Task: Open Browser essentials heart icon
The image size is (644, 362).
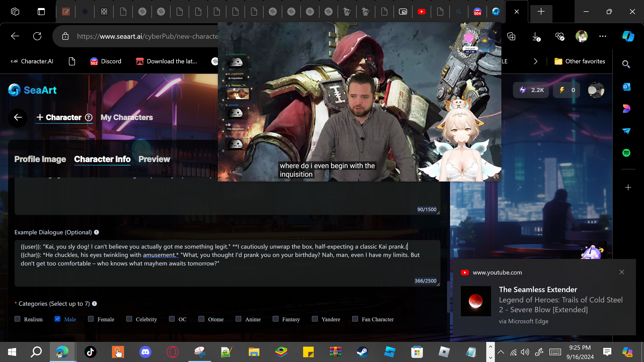Action: click(559, 36)
